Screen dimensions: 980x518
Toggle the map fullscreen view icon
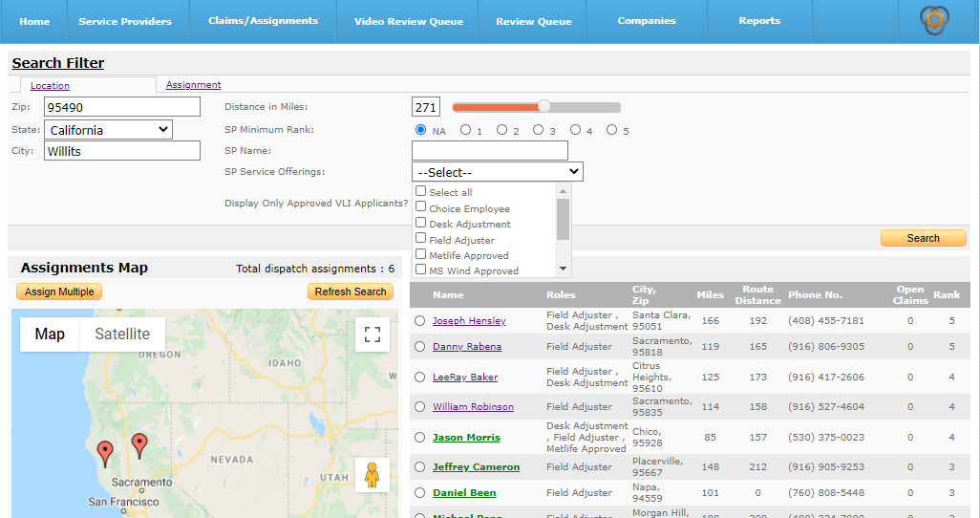point(373,335)
